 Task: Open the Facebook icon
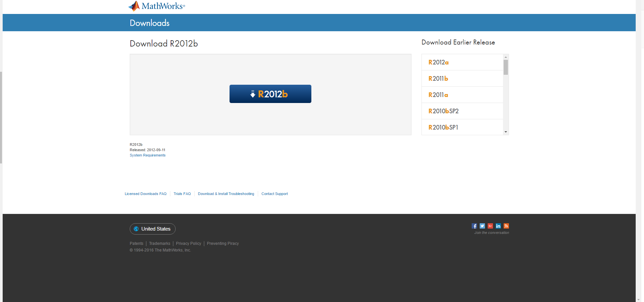click(474, 226)
